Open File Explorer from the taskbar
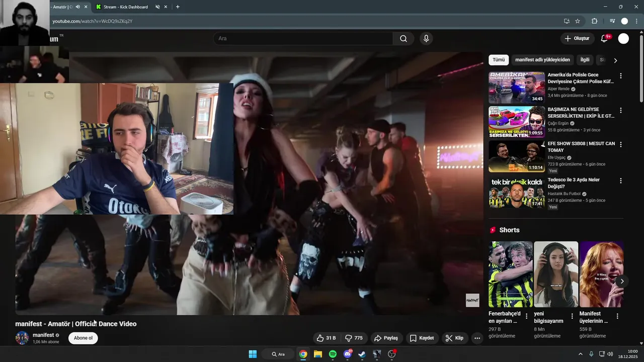The image size is (644, 362). coord(318,354)
